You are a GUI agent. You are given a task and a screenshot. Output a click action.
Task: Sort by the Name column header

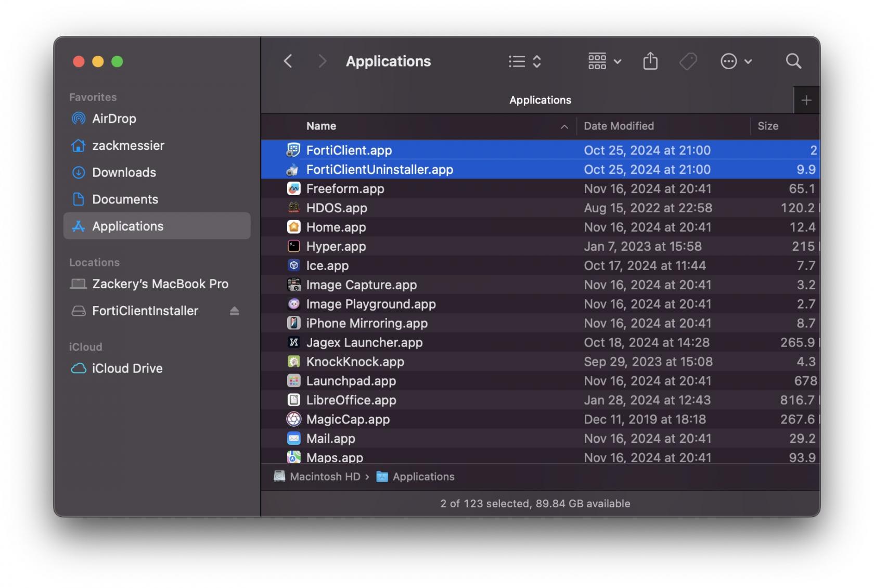pyautogui.click(x=321, y=126)
